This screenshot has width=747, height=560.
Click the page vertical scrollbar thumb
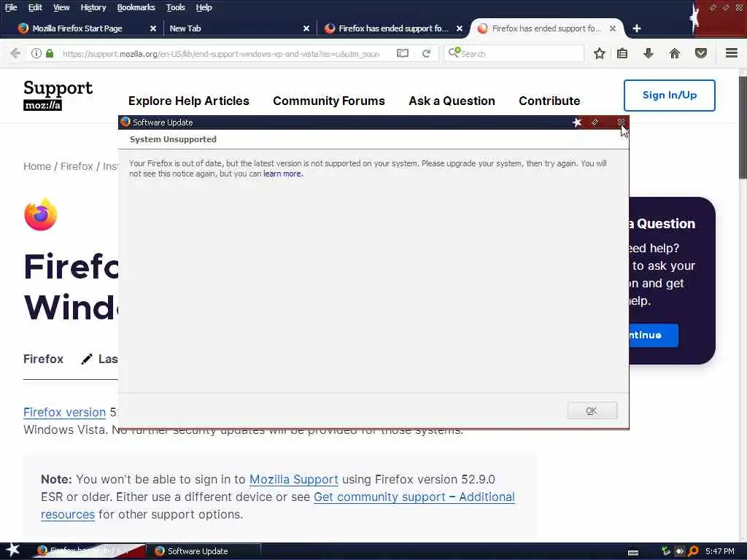coord(743,128)
